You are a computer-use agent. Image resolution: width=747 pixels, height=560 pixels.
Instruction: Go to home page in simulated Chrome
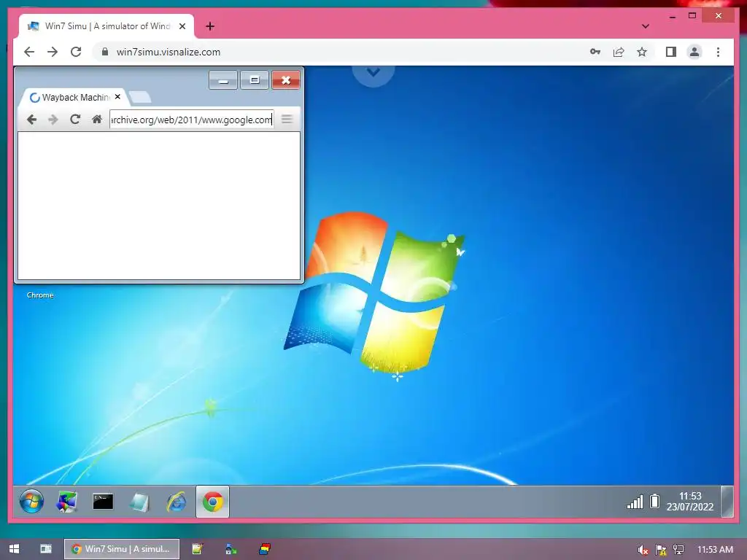point(97,119)
